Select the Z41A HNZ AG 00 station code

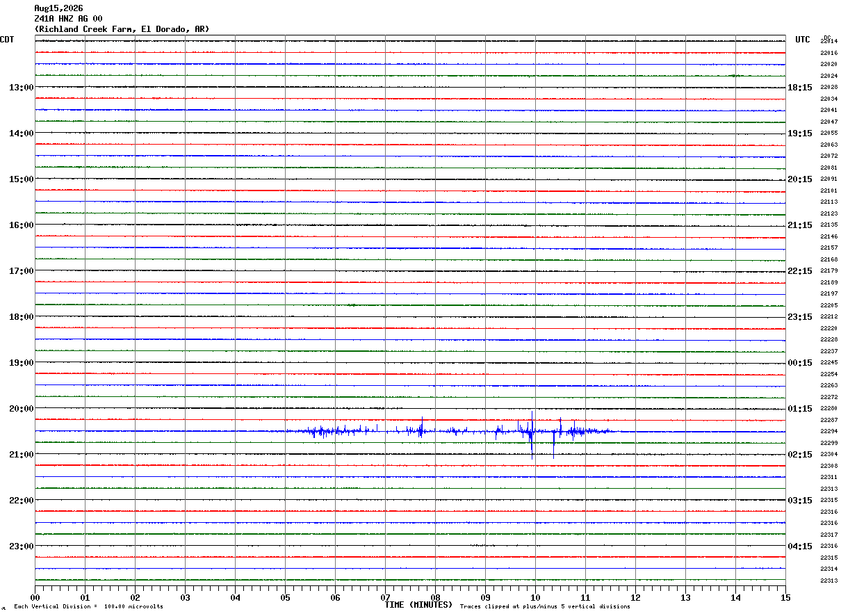point(68,19)
